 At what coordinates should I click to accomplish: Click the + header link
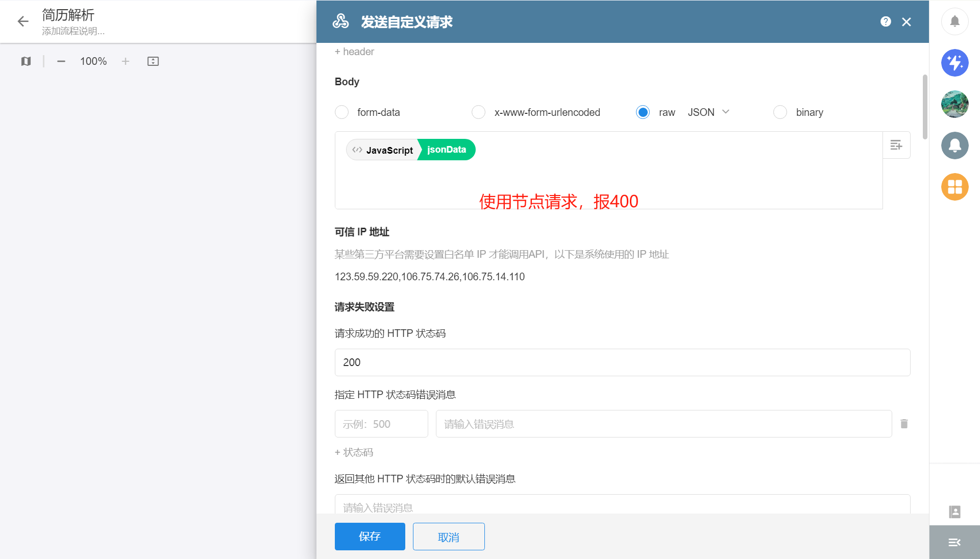354,52
